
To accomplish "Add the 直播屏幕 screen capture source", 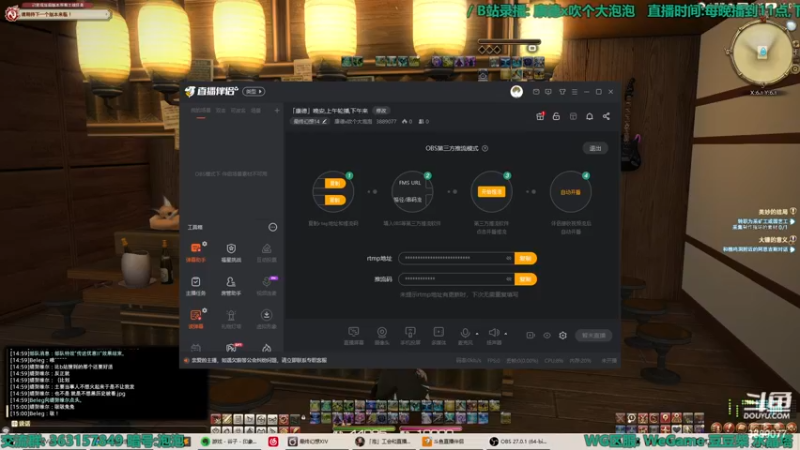I will [x=353, y=336].
